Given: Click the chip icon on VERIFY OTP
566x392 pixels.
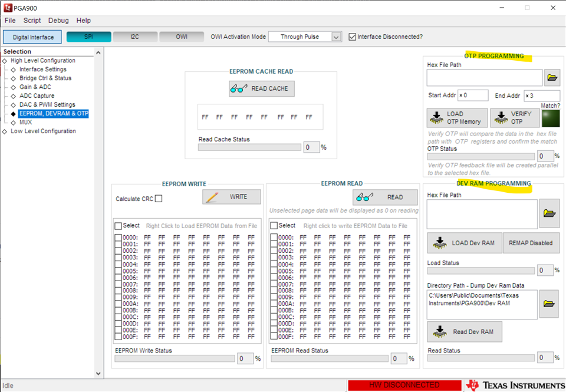Looking at the screenshot, I should coord(501,118).
